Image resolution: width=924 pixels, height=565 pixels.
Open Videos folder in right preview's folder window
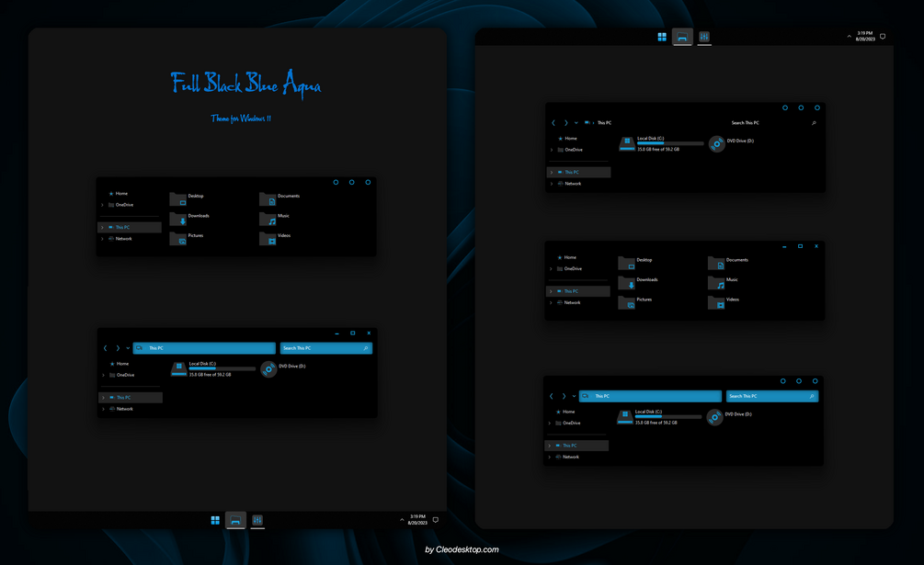point(724,303)
